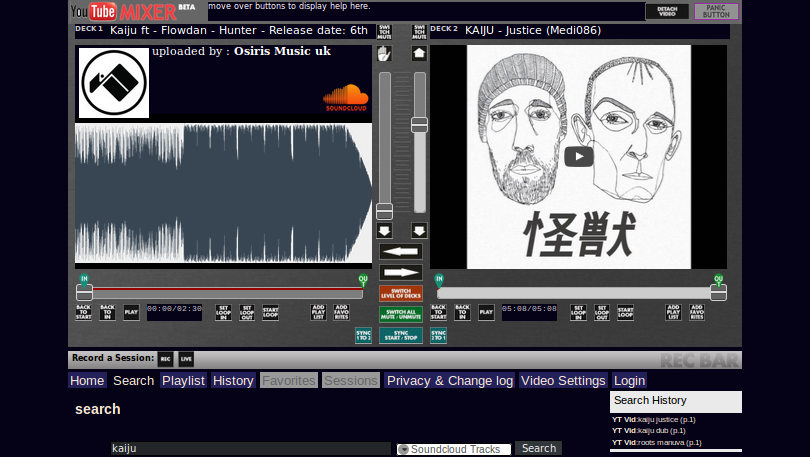This screenshot has height=457, width=810.
Task: Add Deck 1 track to favorites
Action: click(x=341, y=312)
